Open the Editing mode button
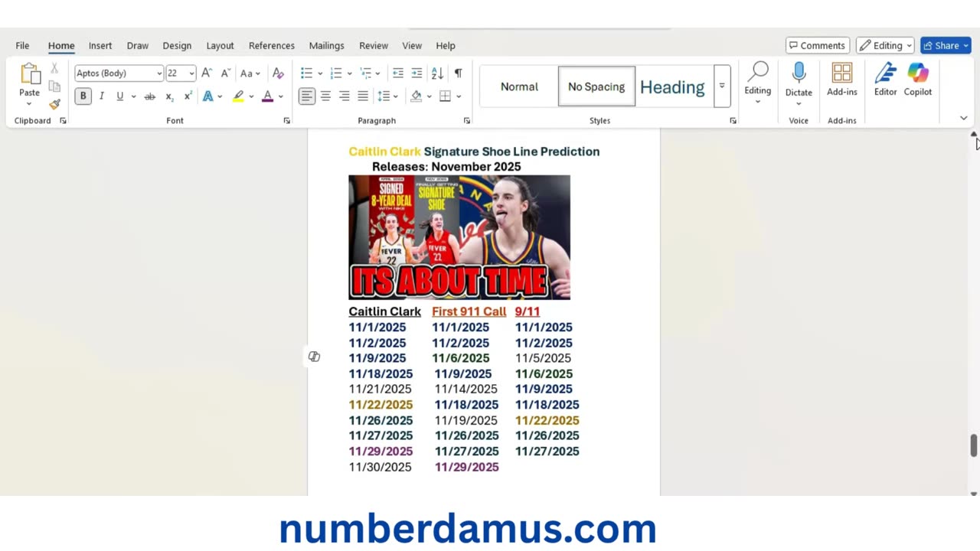 tap(885, 46)
